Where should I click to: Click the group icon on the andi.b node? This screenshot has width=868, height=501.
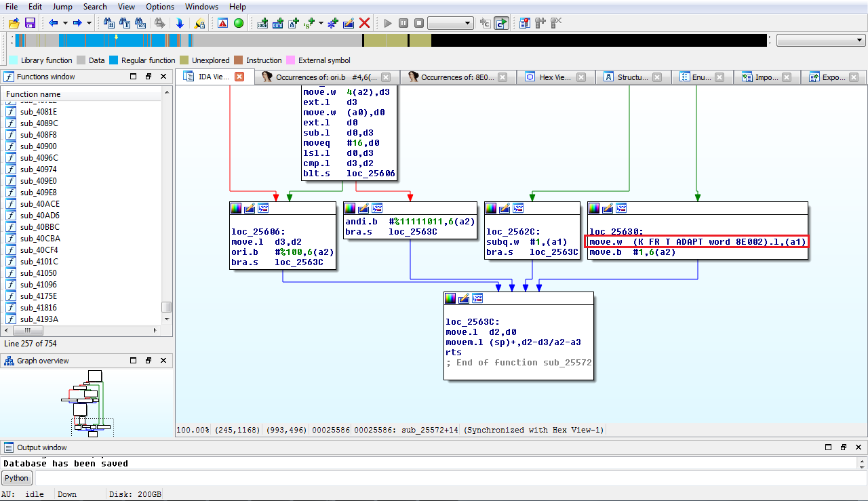(x=377, y=208)
